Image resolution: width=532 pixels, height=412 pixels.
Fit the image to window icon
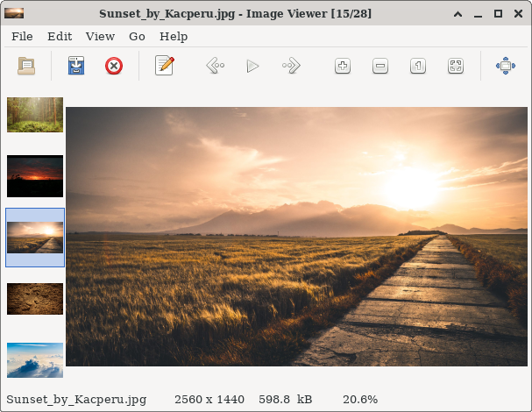tap(456, 66)
